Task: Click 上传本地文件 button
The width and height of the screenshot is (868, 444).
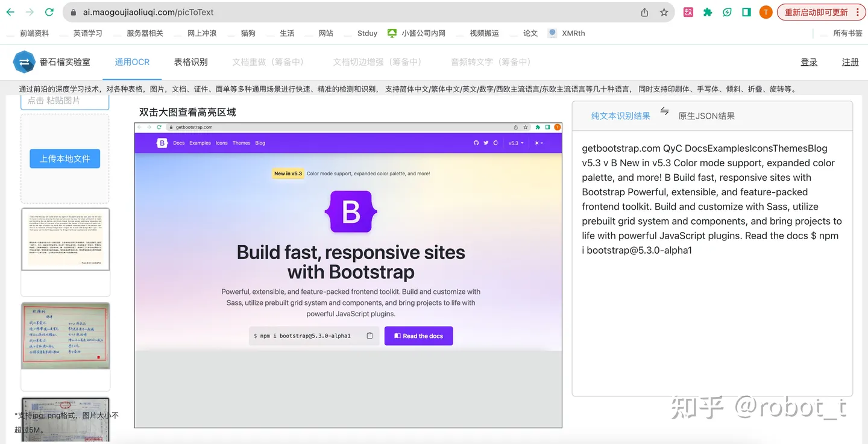Action: click(x=65, y=158)
